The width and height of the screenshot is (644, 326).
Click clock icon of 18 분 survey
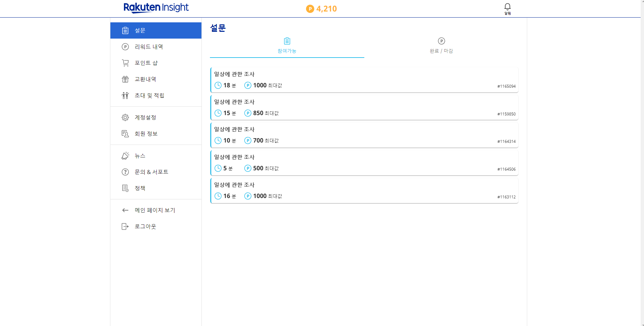click(x=218, y=85)
